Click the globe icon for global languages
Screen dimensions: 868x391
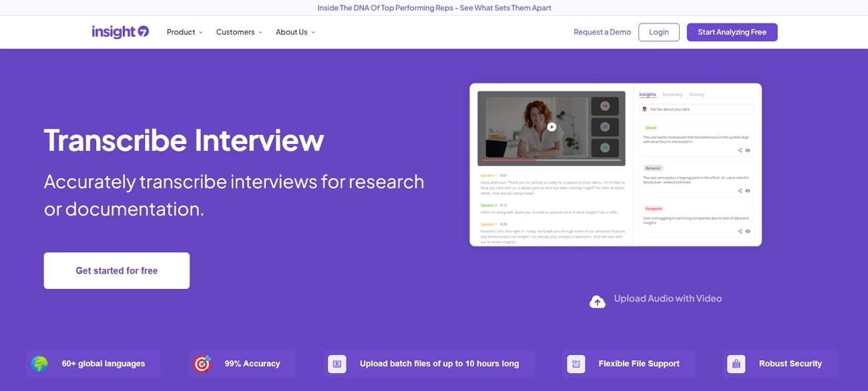pos(39,364)
